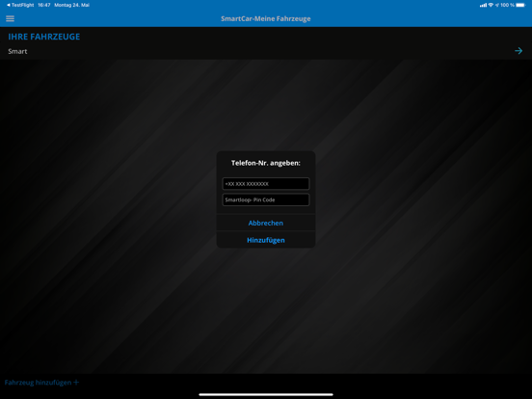Tap the home indicator bar
The image size is (532, 399).
[x=266, y=394]
